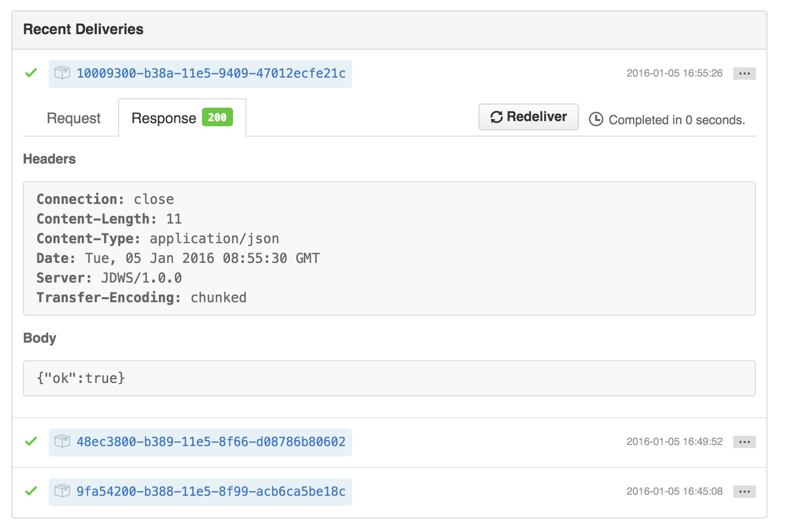This screenshot has width=785, height=532.
Task: Click 'Transfer-Encoding: chunked' header line
Action: [141, 298]
